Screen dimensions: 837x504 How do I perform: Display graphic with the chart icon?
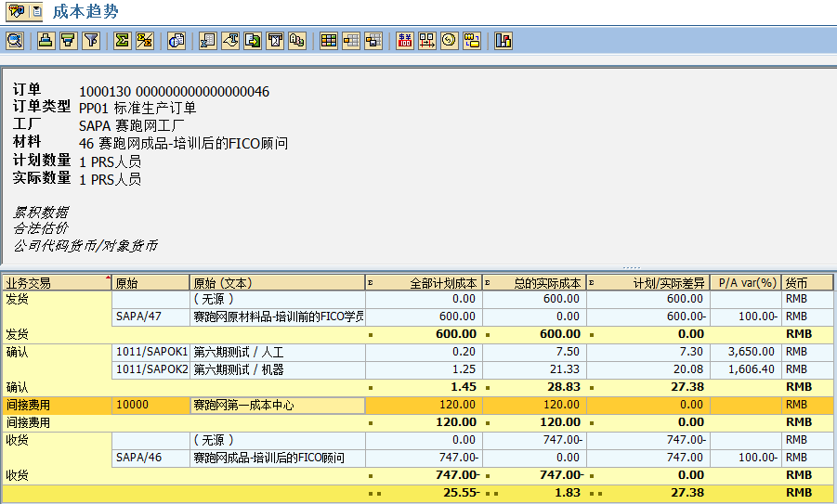[504, 41]
